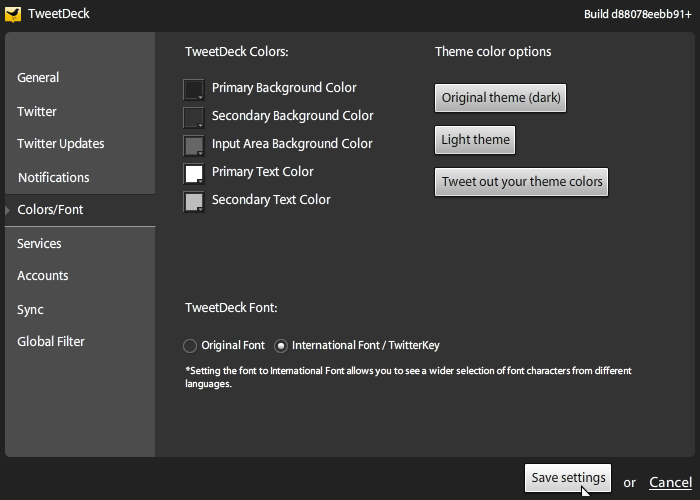
Task: Go to Twitter Updates section
Action: 61,144
